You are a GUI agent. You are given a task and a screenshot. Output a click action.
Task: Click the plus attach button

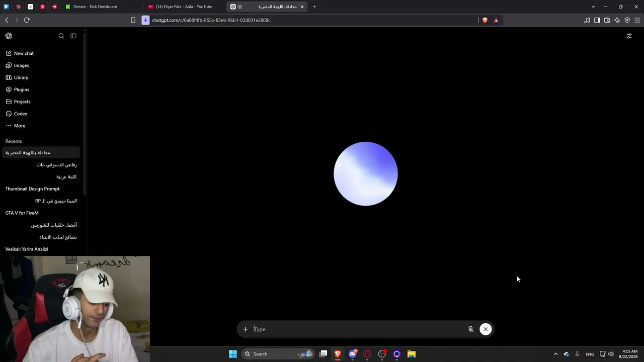pos(246,329)
